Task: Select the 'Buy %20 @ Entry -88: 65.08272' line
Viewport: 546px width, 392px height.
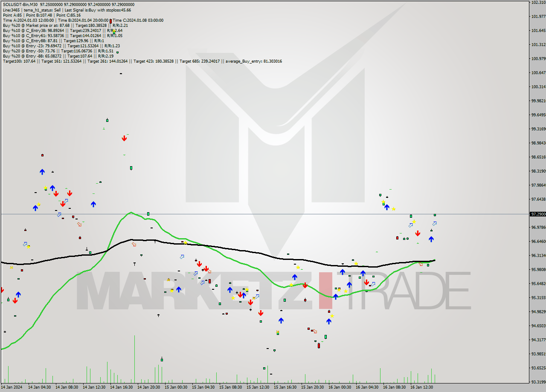Action: 58,56
